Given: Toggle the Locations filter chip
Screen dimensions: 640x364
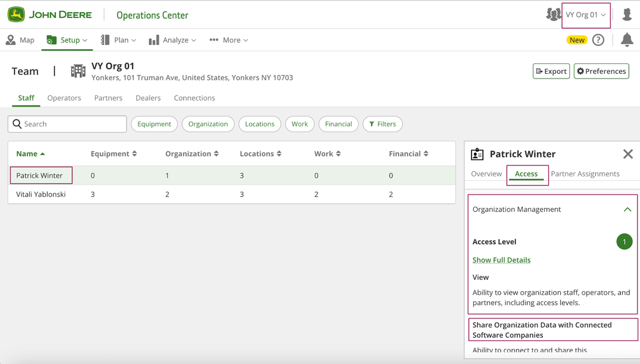Looking at the screenshot, I should (x=260, y=124).
